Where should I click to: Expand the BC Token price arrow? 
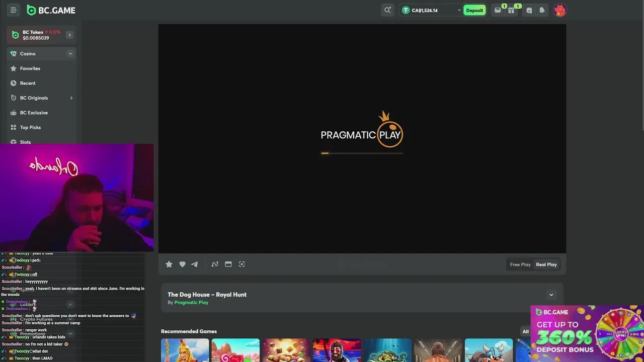(69, 35)
